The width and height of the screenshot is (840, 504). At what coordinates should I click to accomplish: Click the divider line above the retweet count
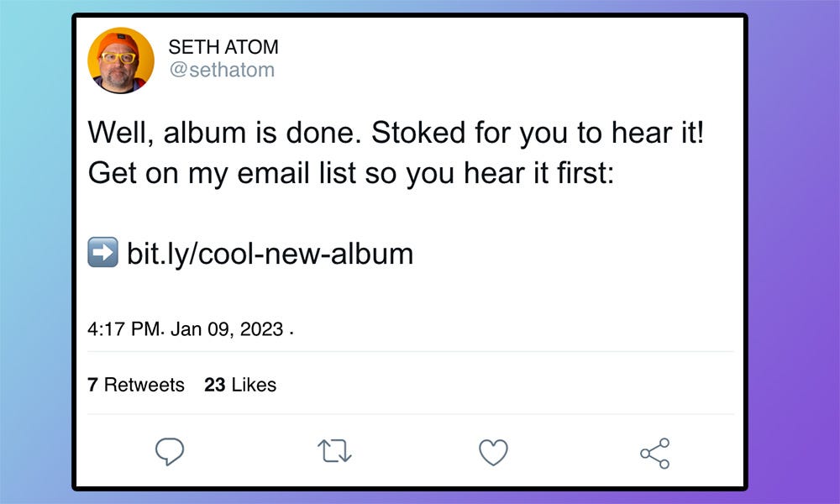tap(410, 351)
